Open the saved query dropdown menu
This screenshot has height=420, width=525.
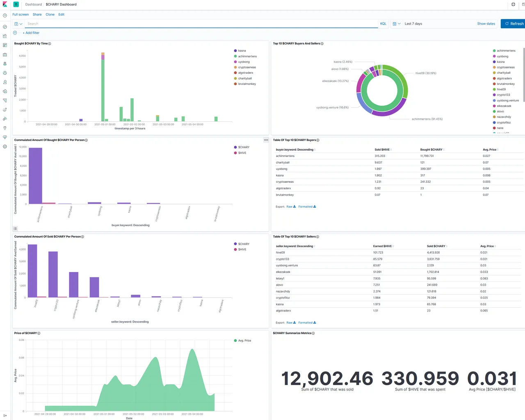[x=18, y=24]
